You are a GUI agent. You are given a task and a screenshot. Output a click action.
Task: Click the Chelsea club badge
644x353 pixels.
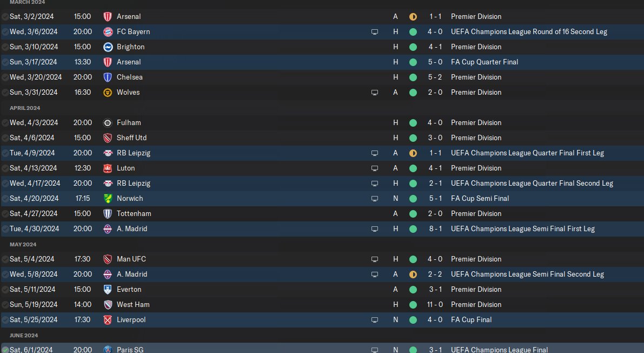[x=108, y=77]
